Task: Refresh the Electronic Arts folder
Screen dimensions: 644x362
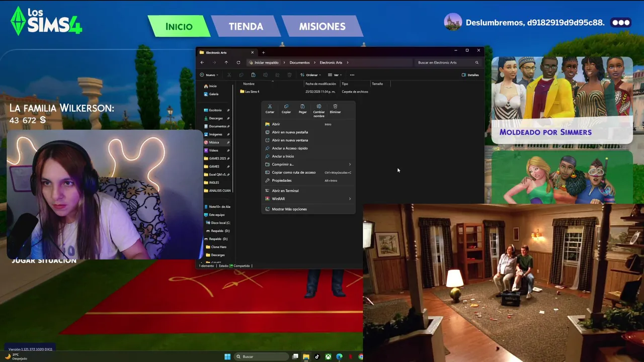Action: (238, 62)
